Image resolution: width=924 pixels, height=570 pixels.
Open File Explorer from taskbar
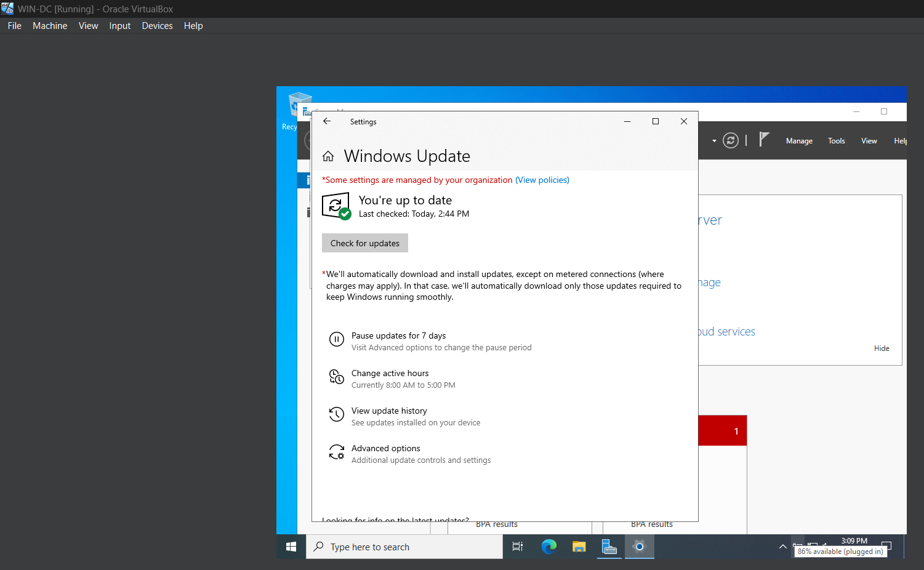pyautogui.click(x=579, y=547)
